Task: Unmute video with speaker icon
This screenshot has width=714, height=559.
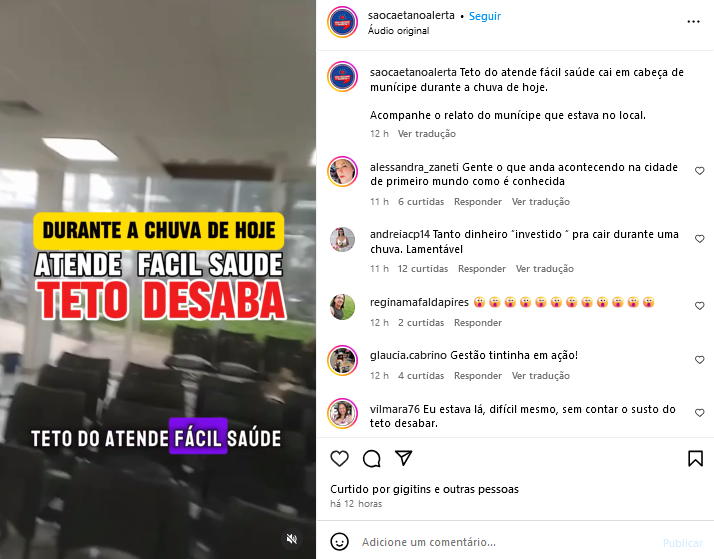Action: click(291, 539)
